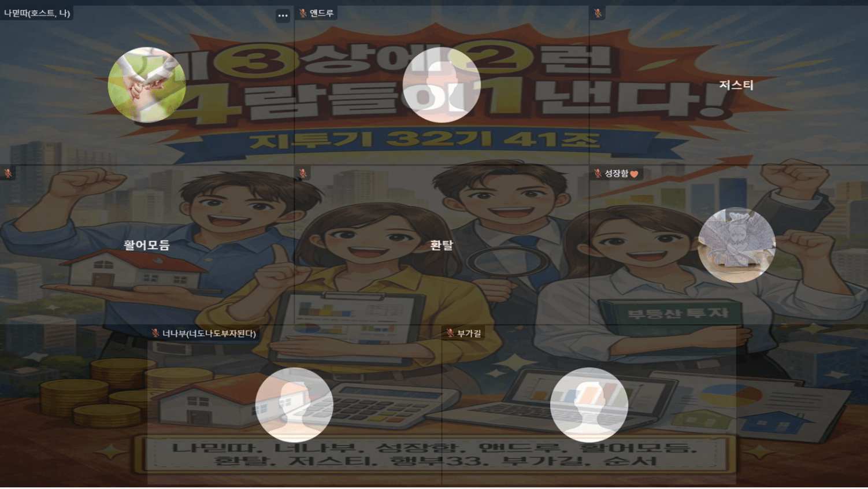Select 나믿따's holding-hands profile picture

(x=147, y=84)
